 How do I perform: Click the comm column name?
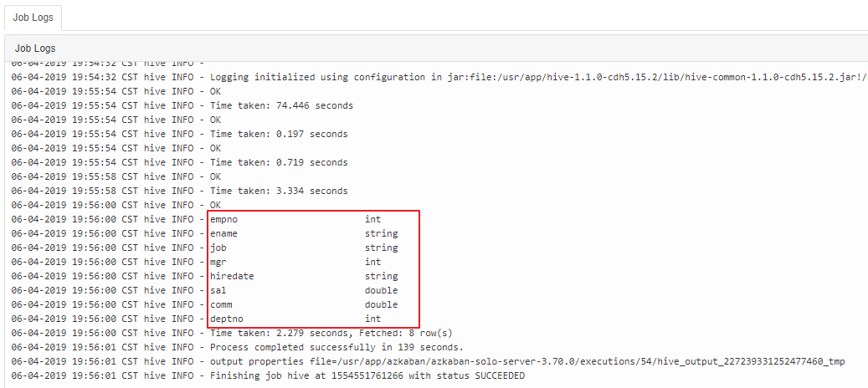(221, 304)
